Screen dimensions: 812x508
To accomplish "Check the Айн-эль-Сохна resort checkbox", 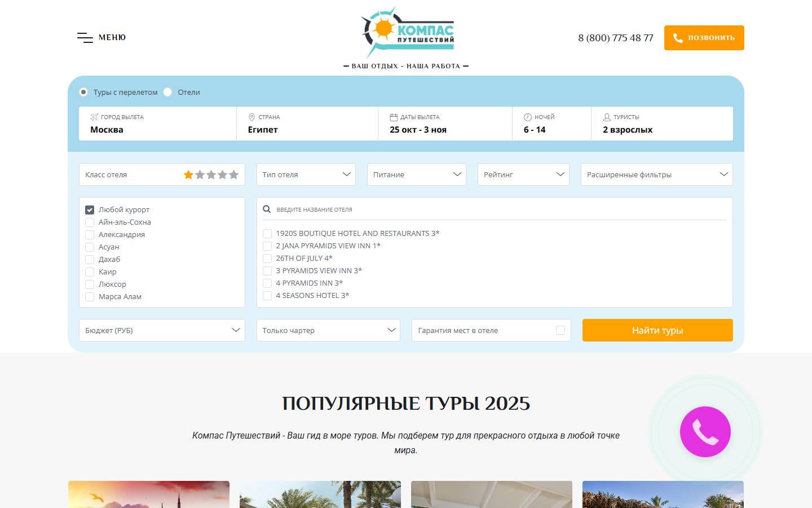I will pyautogui.click(x=90, y=222).
